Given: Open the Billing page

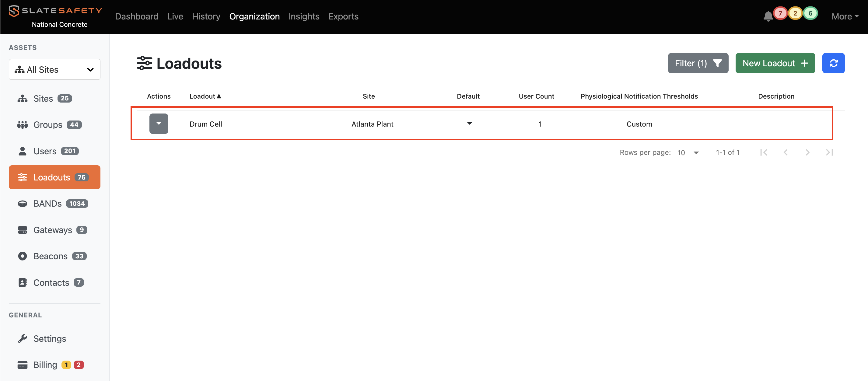Looking at the screenshot, I should pyautogui.click(x=45, y=365).
